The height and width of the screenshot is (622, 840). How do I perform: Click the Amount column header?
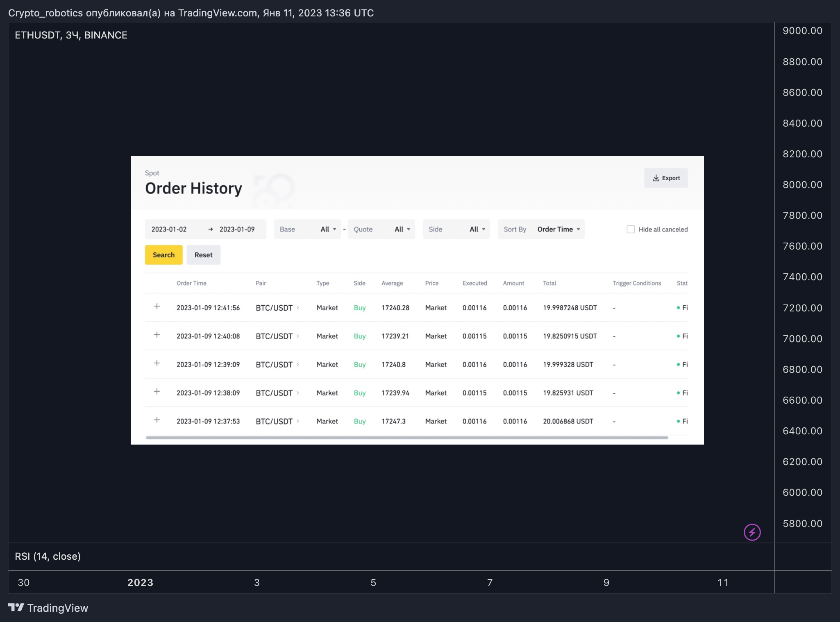point(513,283)
